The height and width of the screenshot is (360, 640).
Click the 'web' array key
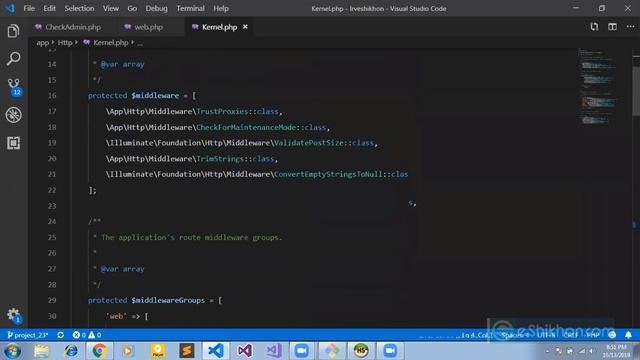pos(116,316)
